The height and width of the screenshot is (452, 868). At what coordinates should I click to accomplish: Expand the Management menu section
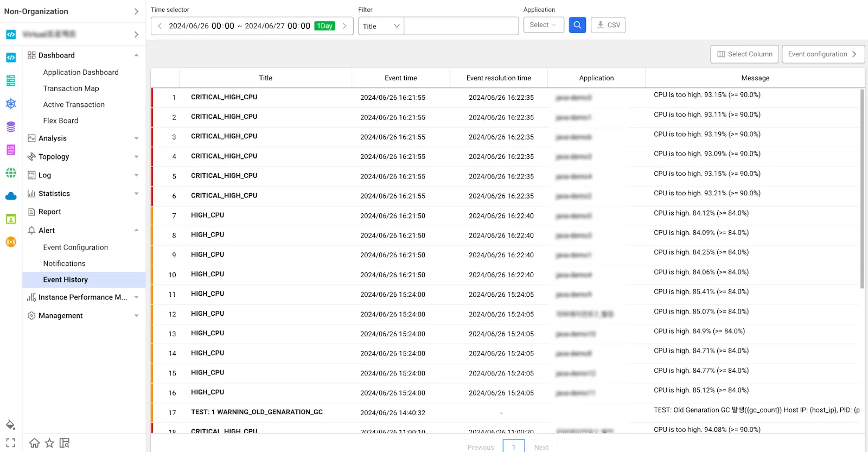point(136,316)
